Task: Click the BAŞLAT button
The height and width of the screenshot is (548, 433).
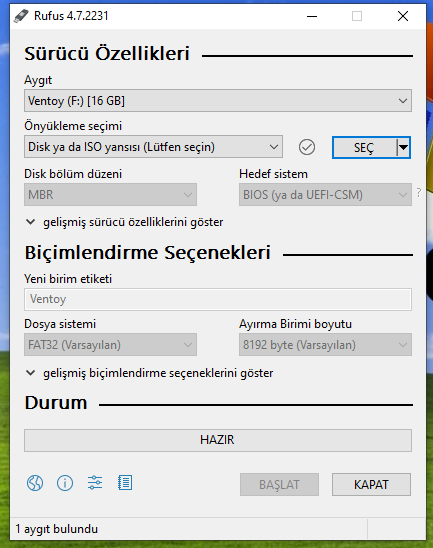Action: pyautogui.click(x=279, y=485)
